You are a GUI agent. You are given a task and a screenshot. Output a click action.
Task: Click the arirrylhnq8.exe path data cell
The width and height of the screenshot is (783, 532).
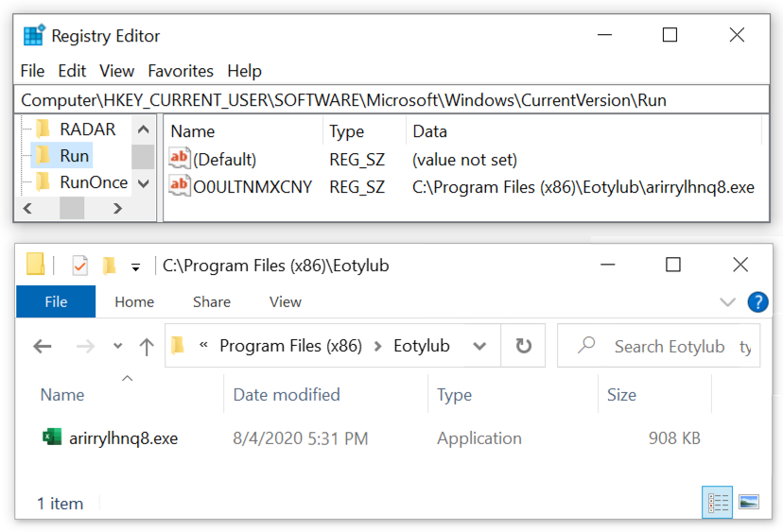(x=583, y=187)
